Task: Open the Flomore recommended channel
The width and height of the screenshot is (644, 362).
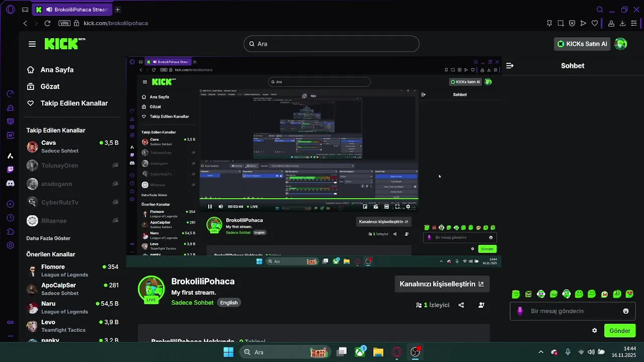Action: [x=72, y=270]
